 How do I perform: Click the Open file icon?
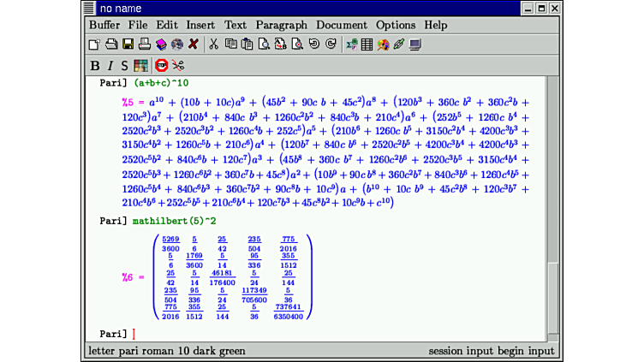[110, 45]
